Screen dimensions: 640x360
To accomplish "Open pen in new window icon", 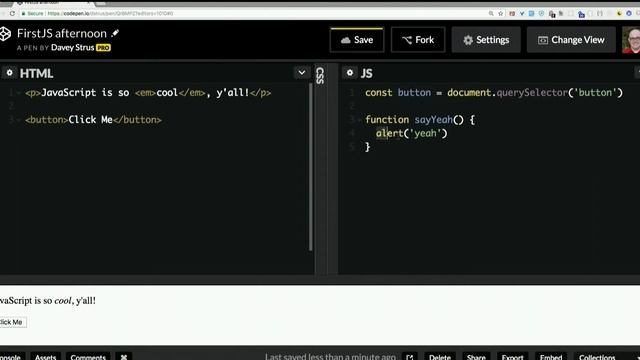I will point(410,357).
